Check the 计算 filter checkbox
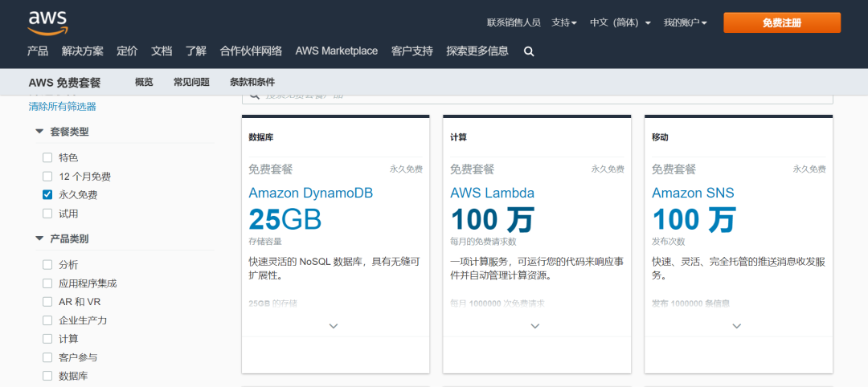 47,339
